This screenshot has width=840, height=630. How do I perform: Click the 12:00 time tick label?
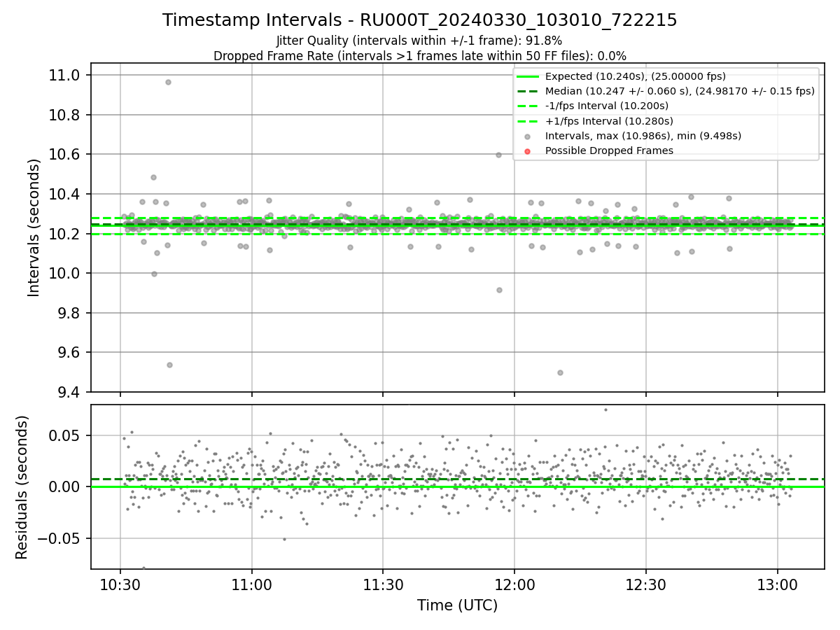click(514, 585)
